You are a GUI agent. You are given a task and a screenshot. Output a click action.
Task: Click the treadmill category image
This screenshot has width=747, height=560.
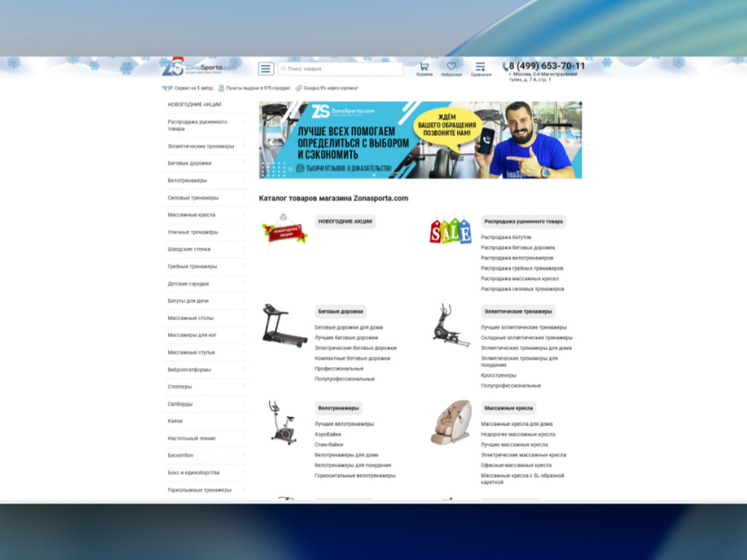(x=284, y=325)
